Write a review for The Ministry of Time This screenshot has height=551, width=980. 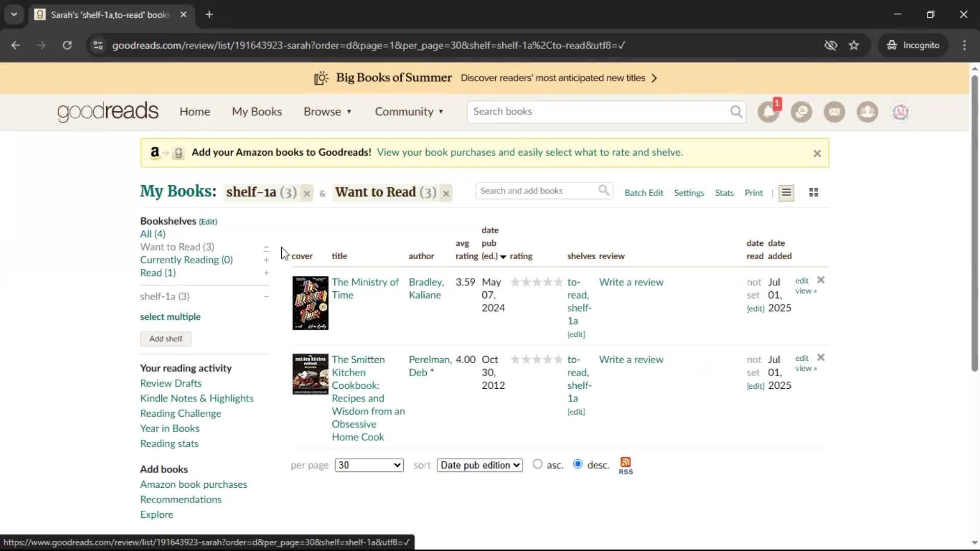[x=631, y=282]
